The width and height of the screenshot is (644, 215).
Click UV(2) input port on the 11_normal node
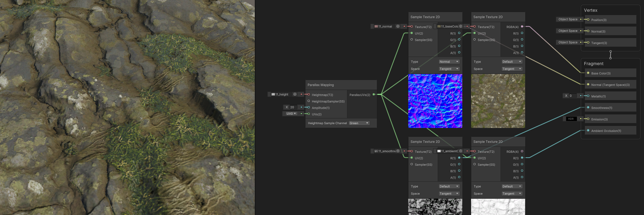click(x=412, y=33)
